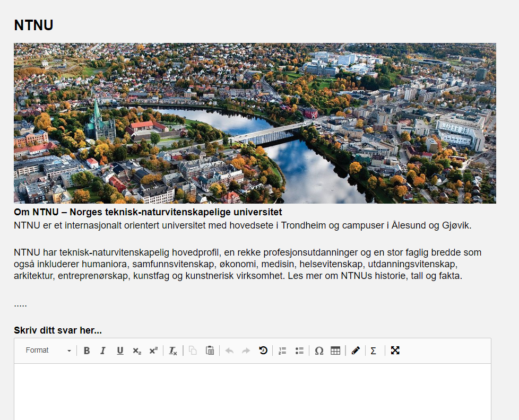Screen dimensions: 519x420
Task: Maximize the editor to fullscreen
Action: (395, 351)
